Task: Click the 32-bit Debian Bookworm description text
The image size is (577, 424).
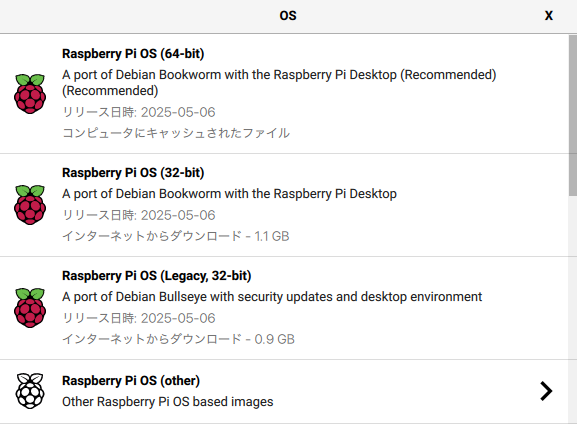Action: (229, 194)
